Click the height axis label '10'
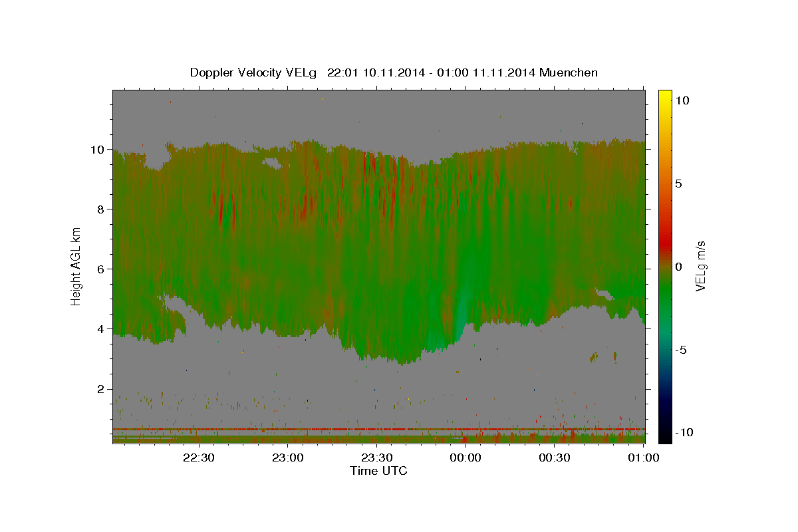The width and height of the screenshot is (798, 532). pyautogui.click(x=98, y=149)
